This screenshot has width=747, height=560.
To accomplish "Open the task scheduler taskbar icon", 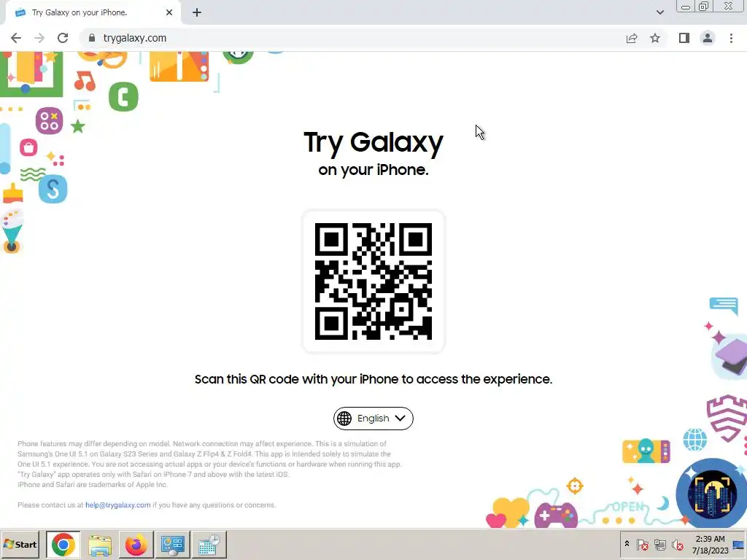I will tap(209, 545).
